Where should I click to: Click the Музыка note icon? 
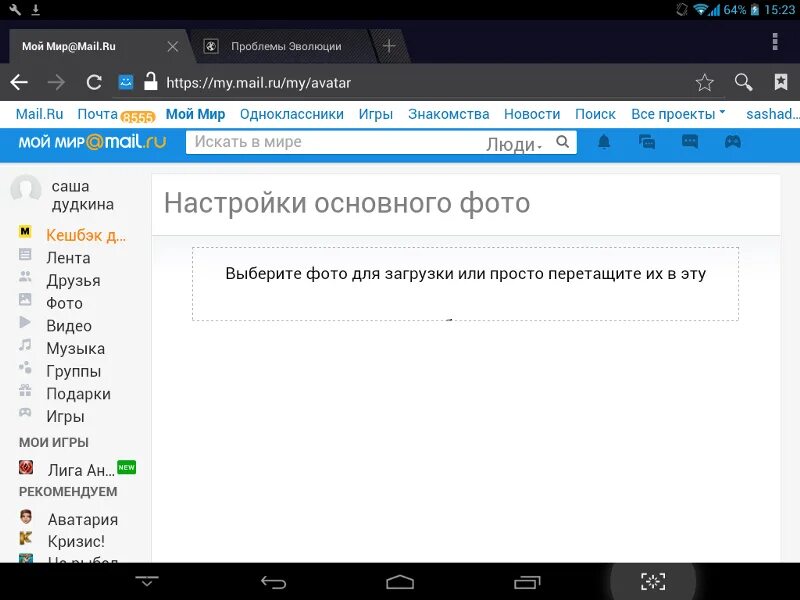coord(25,345)
